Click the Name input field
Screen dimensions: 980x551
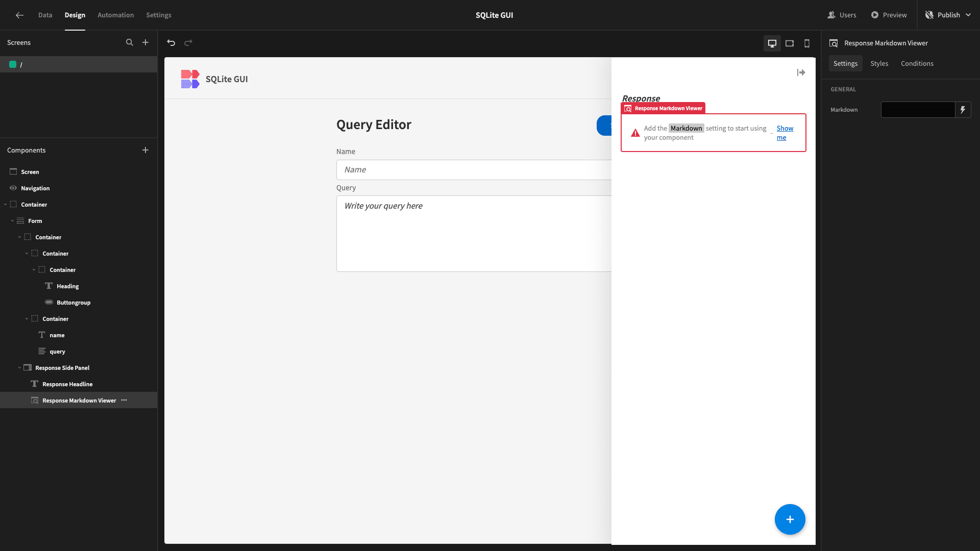coord(474,170)
